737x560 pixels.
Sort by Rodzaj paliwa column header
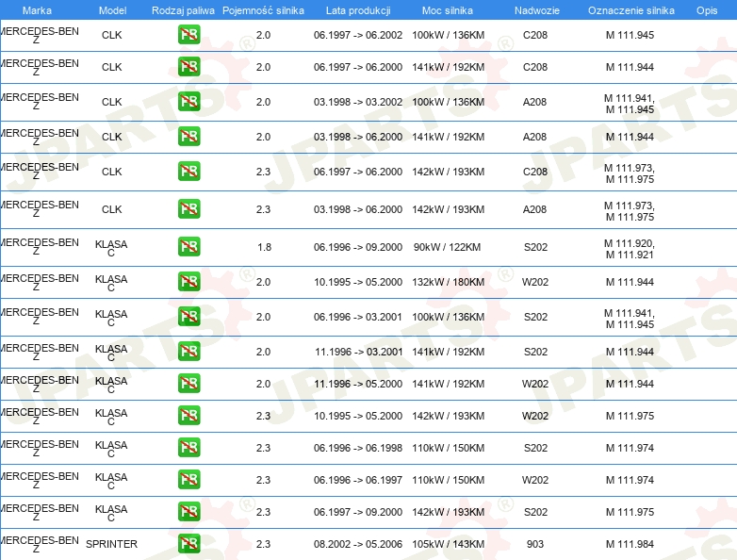[183, 10]
